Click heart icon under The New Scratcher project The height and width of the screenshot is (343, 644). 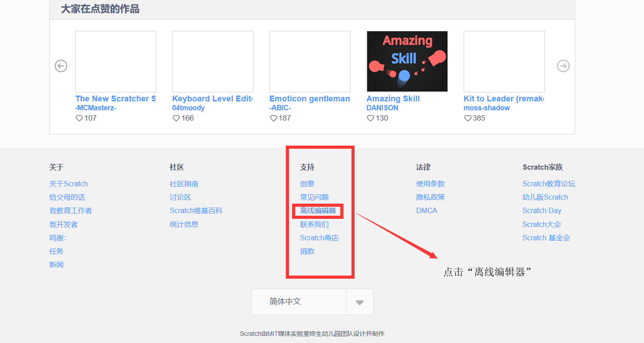tap(79, 118)
